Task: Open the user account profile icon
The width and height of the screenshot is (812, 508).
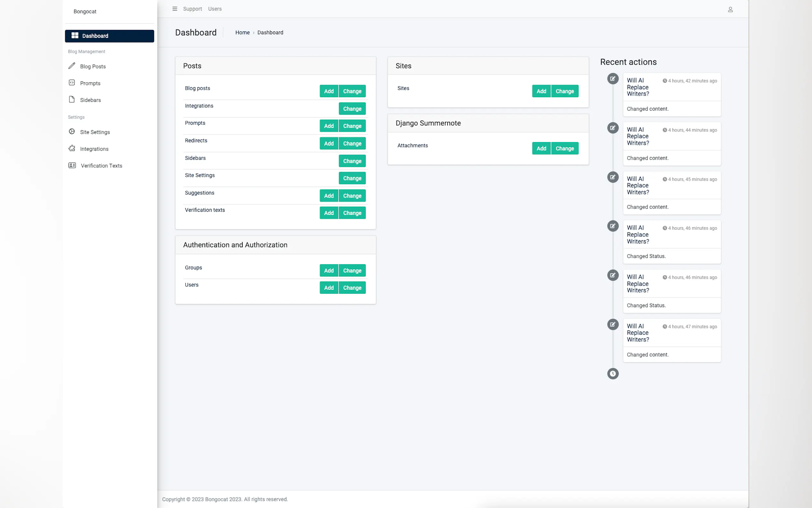Action: [730, 9]
